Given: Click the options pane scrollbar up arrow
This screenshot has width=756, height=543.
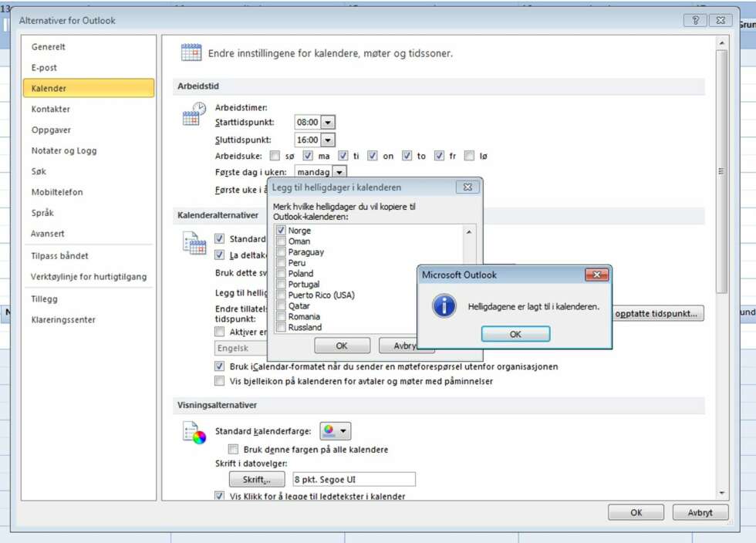Looking at the screenshot, I should click(x=722, y=43).
